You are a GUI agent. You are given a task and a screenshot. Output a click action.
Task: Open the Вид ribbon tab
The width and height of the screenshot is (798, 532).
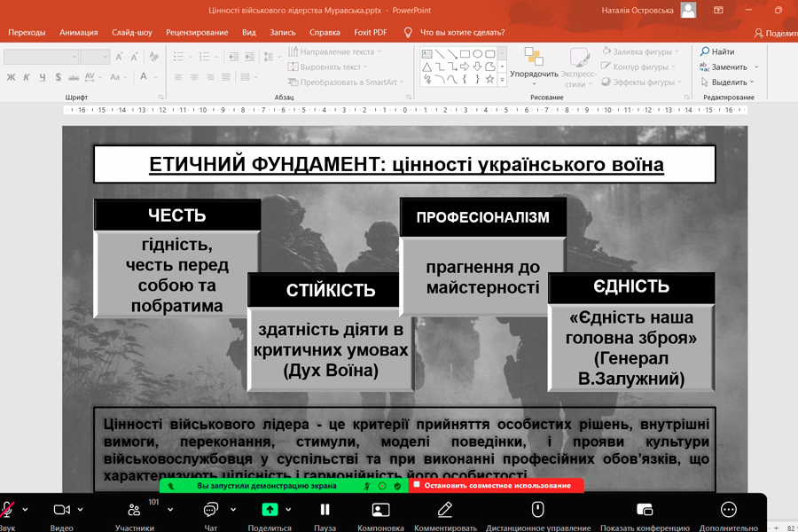click(249, 33)
